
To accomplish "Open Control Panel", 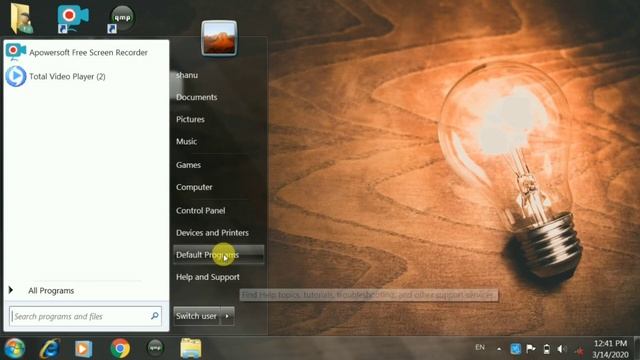I will pos(200,211).
